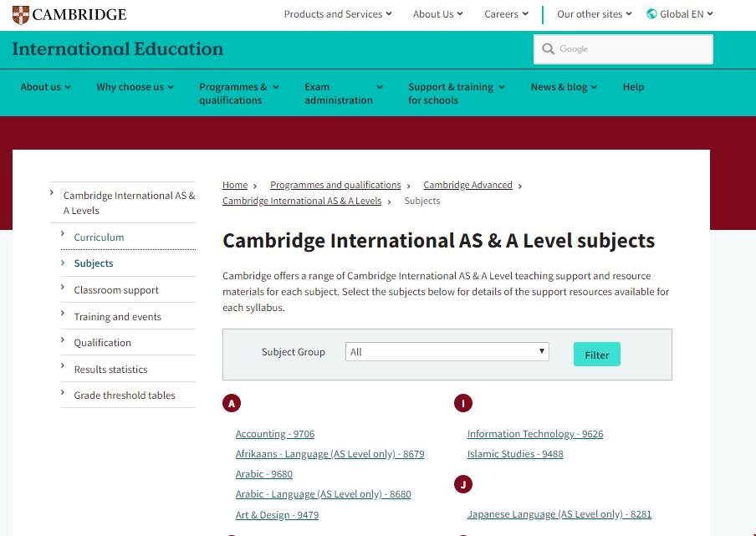Expand the Products and Services menu
Screen dimensions: 756x536
338,14
